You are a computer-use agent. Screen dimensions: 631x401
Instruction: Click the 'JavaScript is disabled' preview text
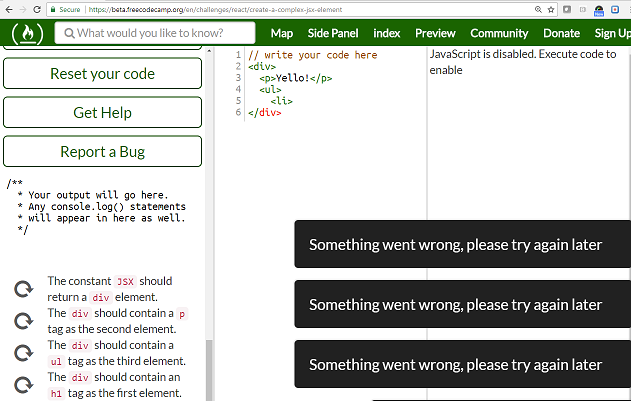click(523, 62)
